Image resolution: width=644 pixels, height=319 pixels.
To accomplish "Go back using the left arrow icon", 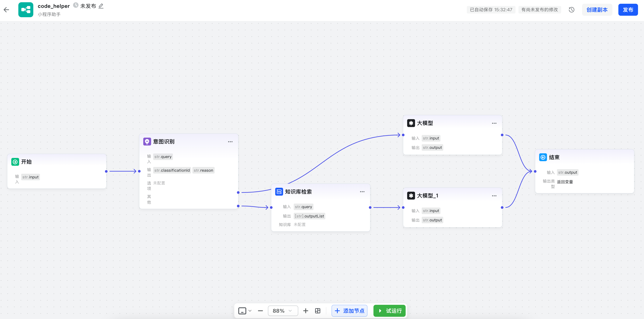I will pyautogui.click(x=7, y=10).
